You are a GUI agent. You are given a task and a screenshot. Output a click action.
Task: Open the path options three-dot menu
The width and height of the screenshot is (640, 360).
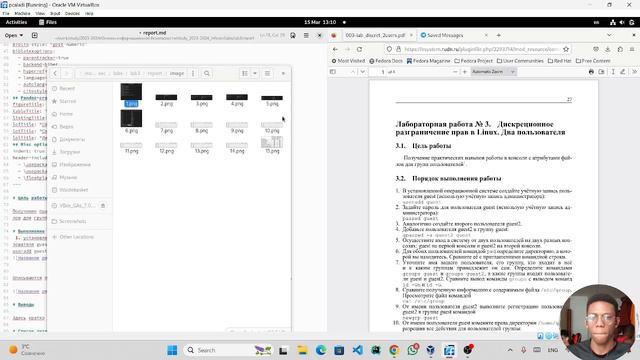[193, 73]
